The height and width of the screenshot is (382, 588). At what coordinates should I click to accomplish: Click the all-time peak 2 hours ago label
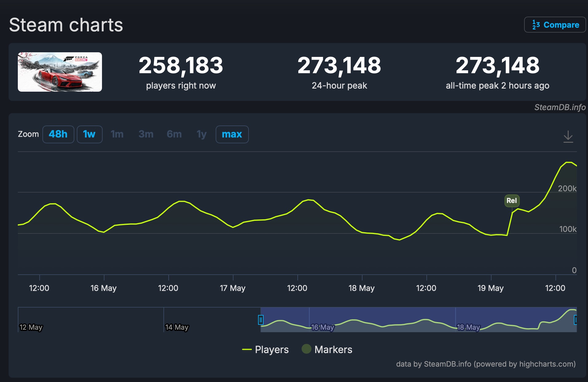click(497, 86)
